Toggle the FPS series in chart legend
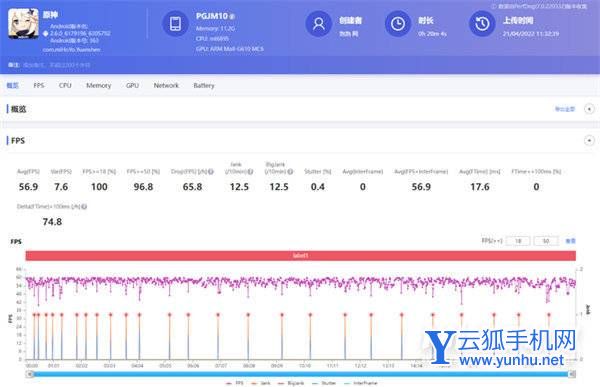The width and height of the screenshot is (600, 387). coord(234,383)
